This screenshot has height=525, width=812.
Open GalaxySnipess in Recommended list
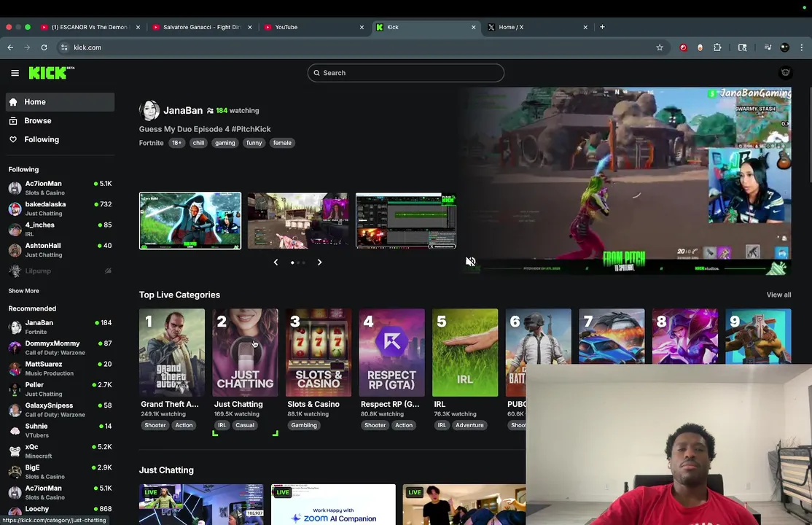pyautogui.click(x=60, y=410)
